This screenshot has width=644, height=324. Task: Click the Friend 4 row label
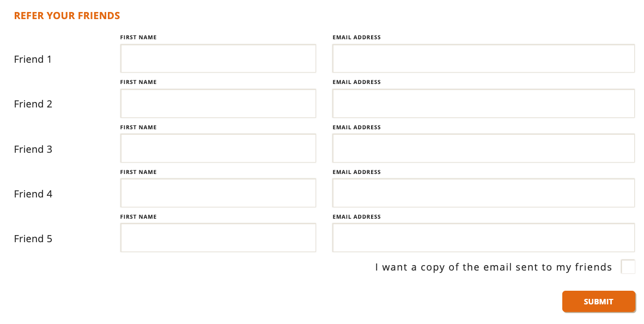pyautogui.click(x=33, y=194)
